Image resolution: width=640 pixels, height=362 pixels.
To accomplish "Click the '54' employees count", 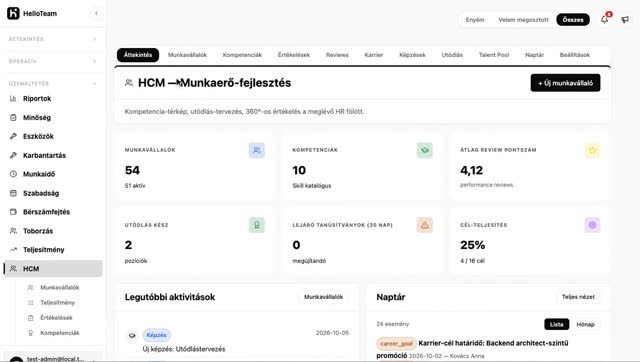I will 132,170.
